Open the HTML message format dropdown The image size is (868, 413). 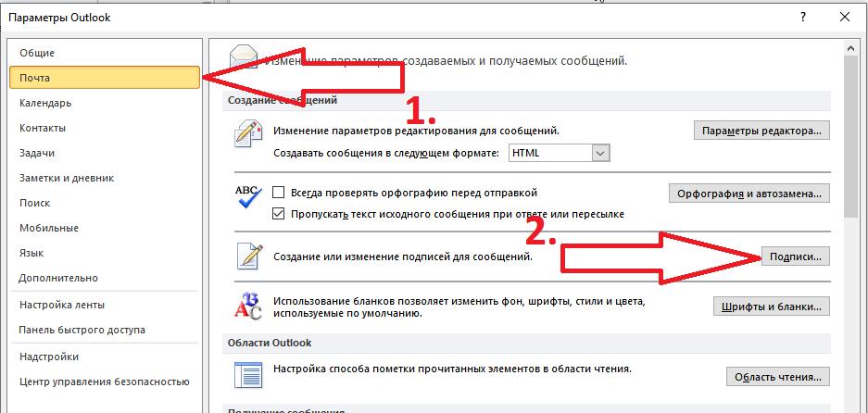[600, 153]
